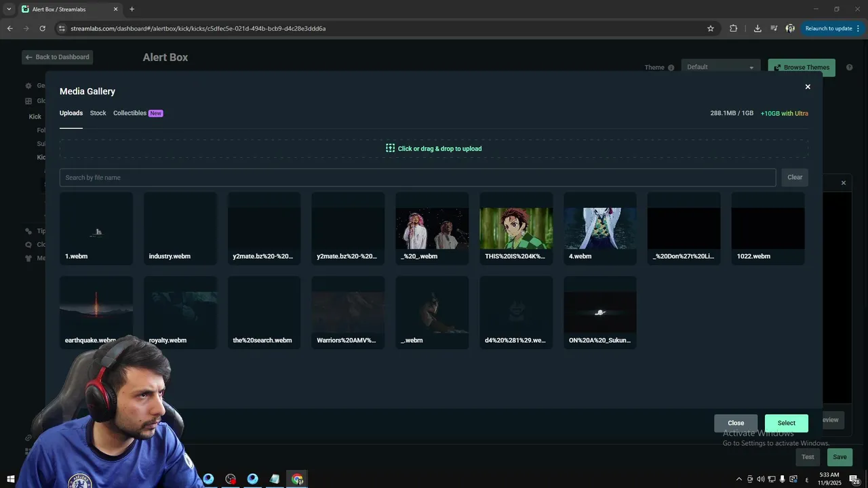Select the the%20search.webm file
868x488 pixels.
coord(264,312)
